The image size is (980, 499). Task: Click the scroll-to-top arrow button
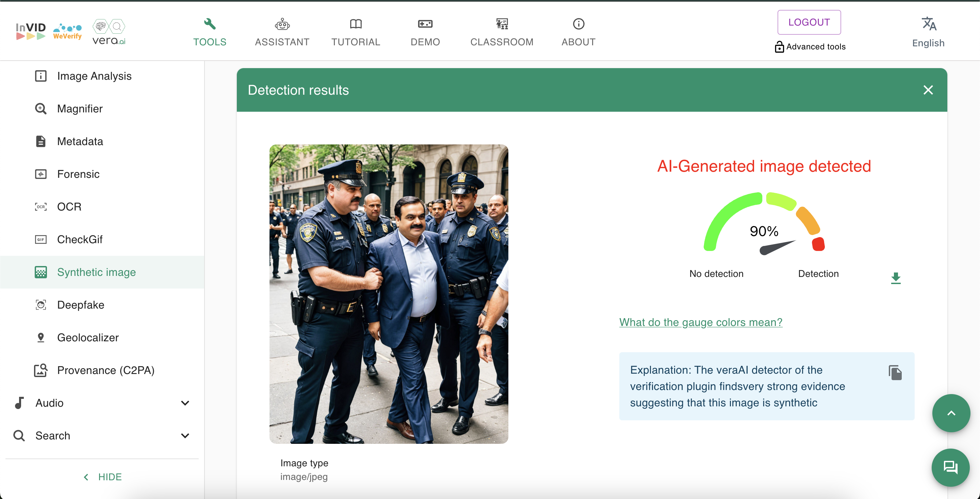[x=951, y=413]
